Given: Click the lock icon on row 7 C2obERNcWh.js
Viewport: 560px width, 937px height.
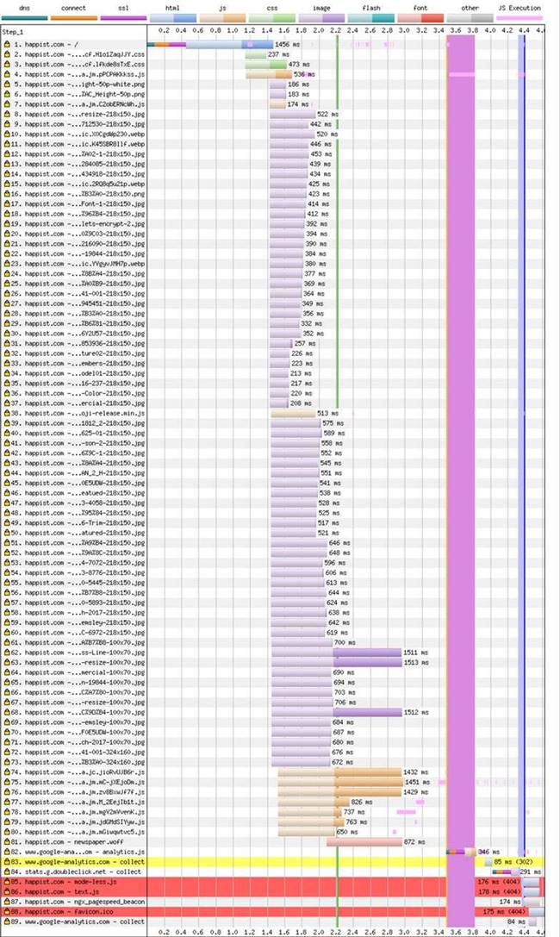Looking at the screenshot, I should tap(7, 104).
